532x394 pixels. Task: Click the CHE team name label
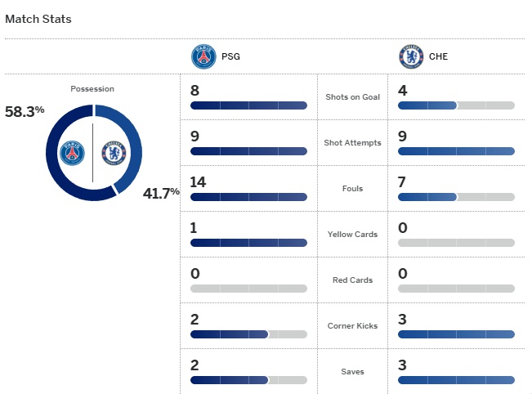point(438,57)
